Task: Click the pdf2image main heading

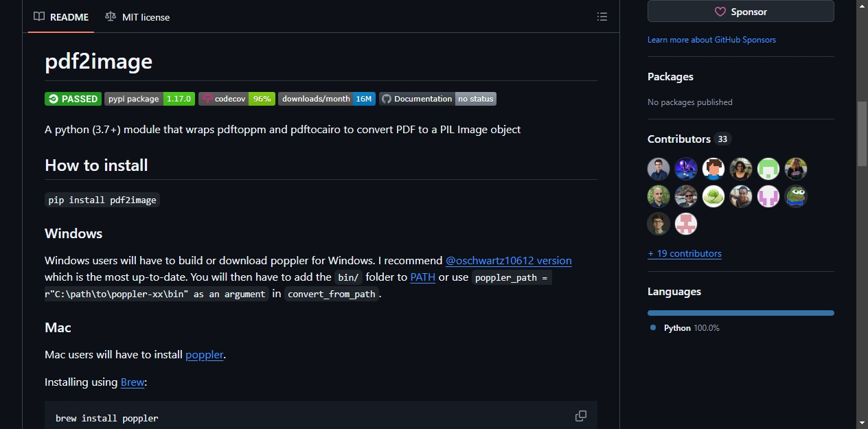Action: (99, 62)
